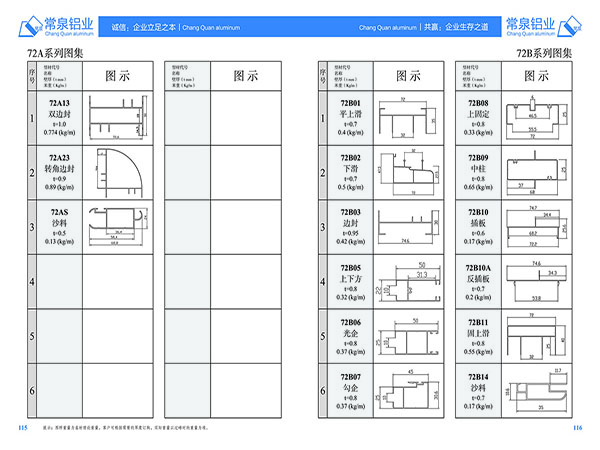Click the 72B10A code text
Viewport: 600px width, 450px height.
(478, 268)
